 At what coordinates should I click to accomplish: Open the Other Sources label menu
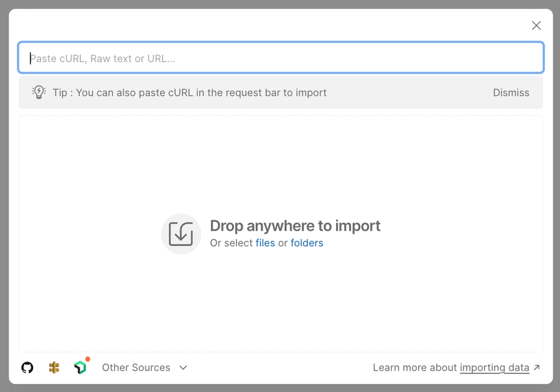(136, 368)
